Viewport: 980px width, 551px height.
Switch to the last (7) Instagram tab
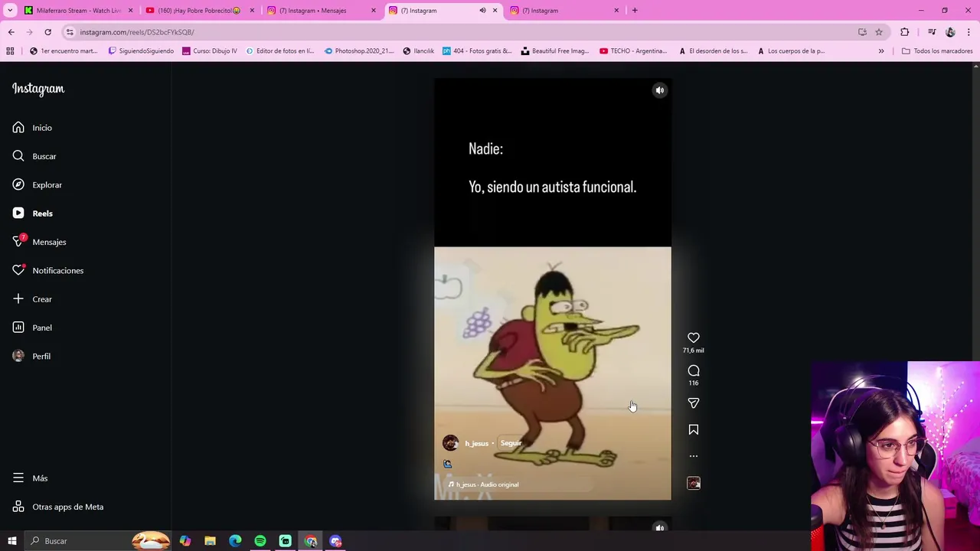click(563, 11)
